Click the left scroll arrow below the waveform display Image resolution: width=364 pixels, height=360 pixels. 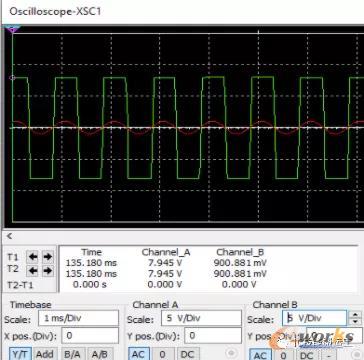(x=9, y=236)
